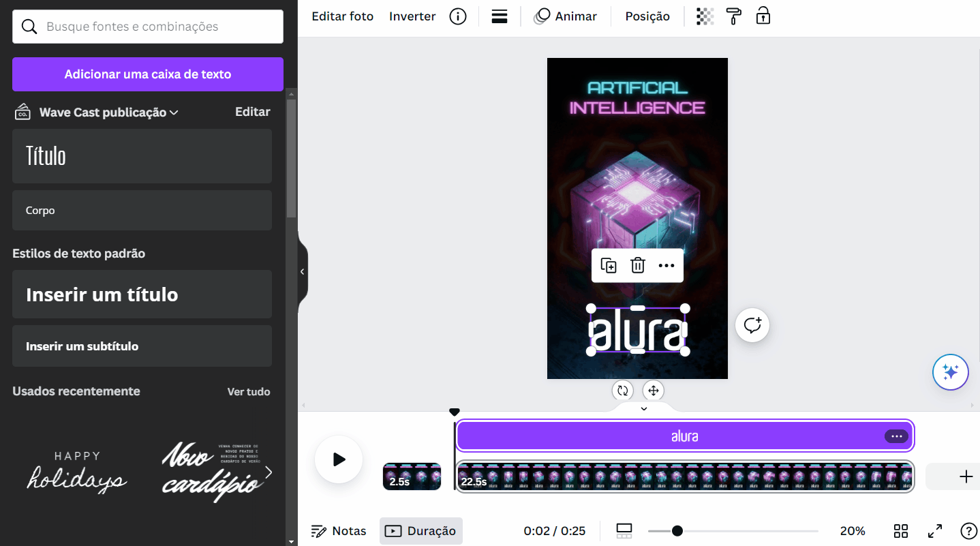Adjust the zoom slider handle
Screen dimensions: 980x546
tap(677, 531)
